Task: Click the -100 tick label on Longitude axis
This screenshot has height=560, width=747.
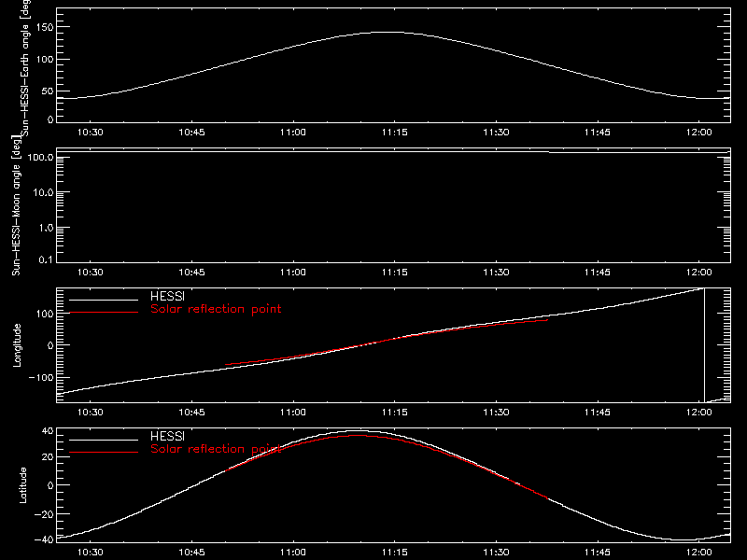Action: (x=41, y=377)
